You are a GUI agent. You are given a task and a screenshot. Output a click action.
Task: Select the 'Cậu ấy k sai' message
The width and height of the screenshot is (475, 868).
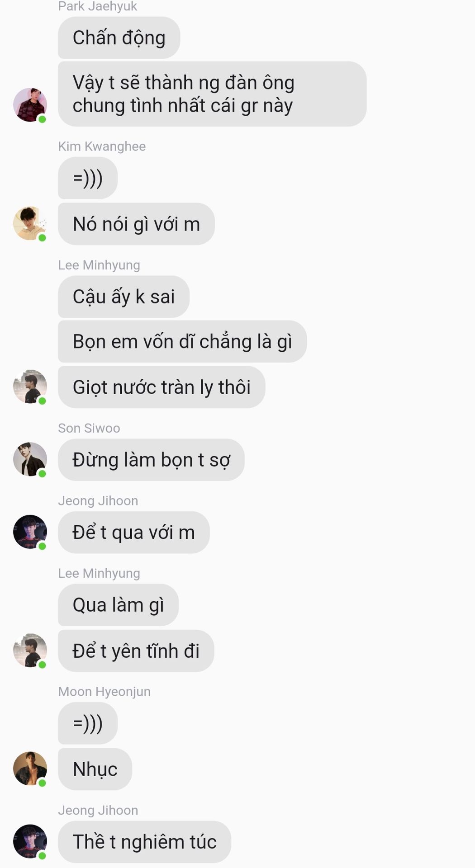point(123,297)
